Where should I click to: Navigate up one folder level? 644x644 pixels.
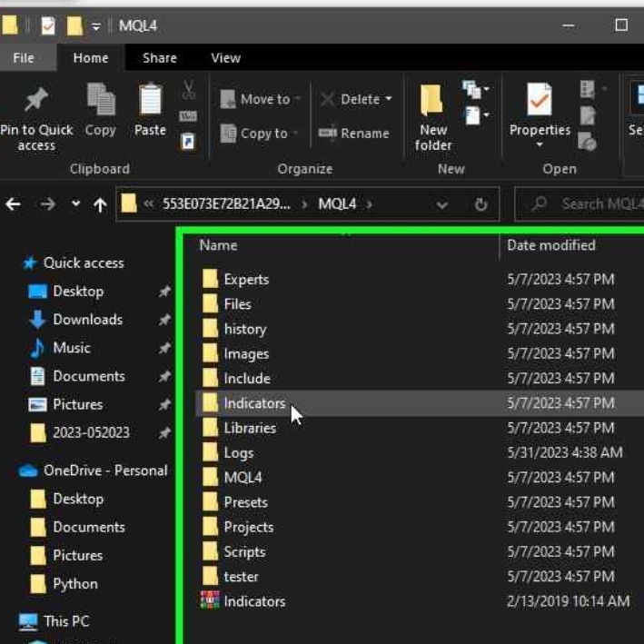click(100, 204)
